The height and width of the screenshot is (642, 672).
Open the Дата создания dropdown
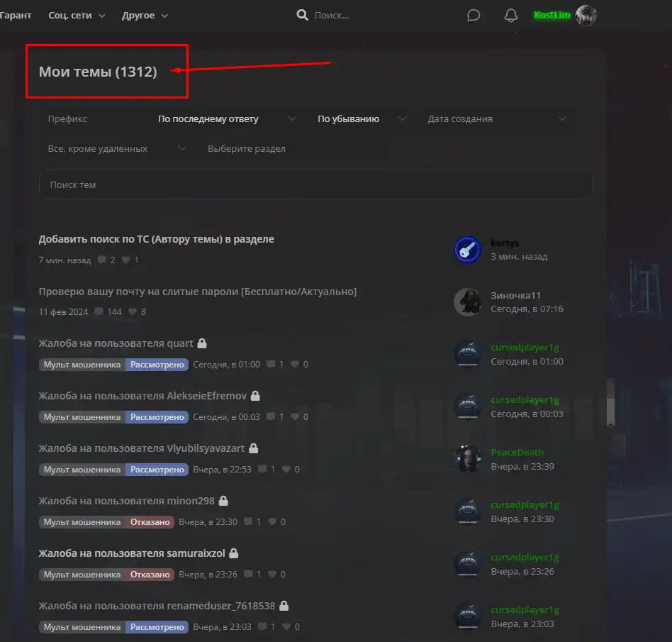pos(497,118)
